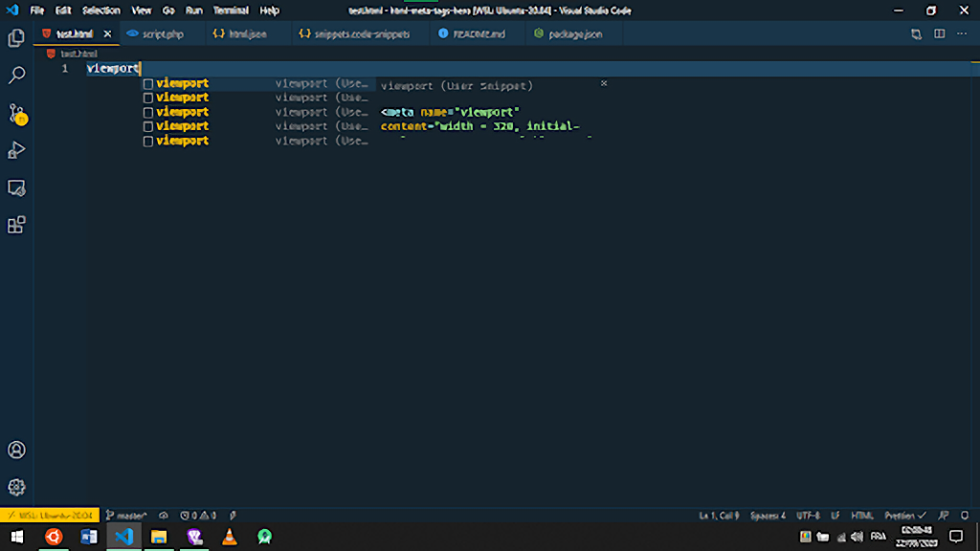Switch to the README.md tab
This screenshot has height=551, width=980.
479,33
